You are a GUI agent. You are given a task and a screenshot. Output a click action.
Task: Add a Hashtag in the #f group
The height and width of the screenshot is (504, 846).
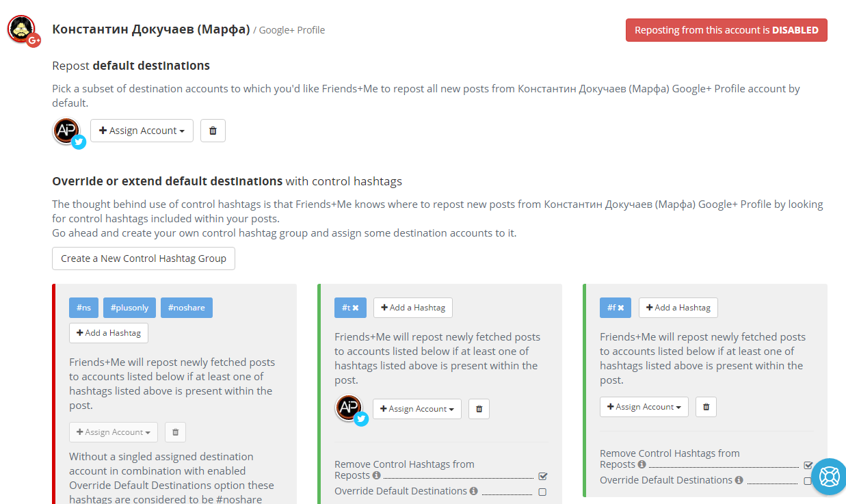coord(678,308)
